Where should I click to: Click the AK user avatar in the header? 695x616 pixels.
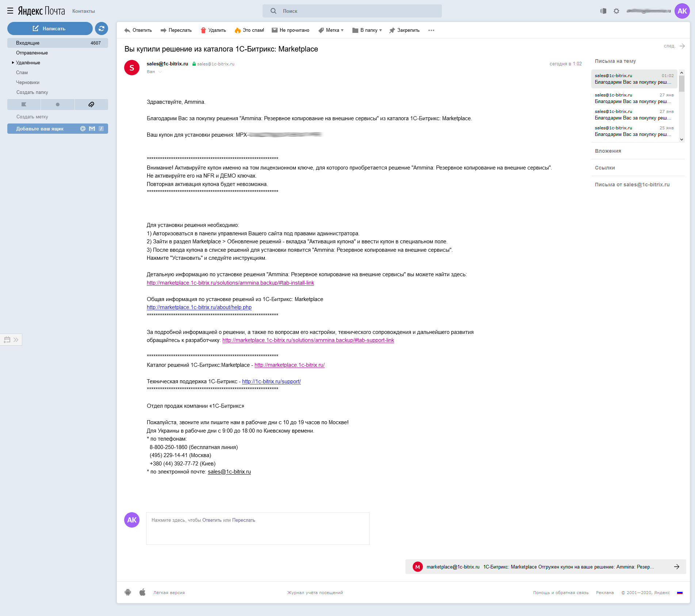682,11
